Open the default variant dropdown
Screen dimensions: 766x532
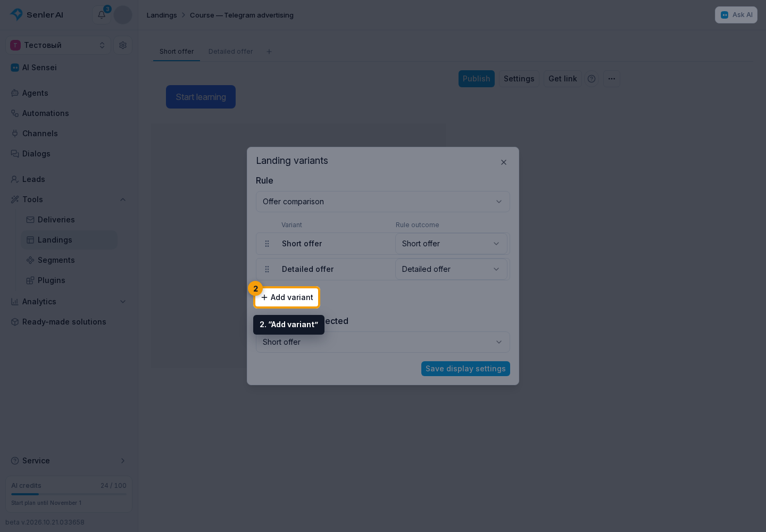(x=383, y=342)
